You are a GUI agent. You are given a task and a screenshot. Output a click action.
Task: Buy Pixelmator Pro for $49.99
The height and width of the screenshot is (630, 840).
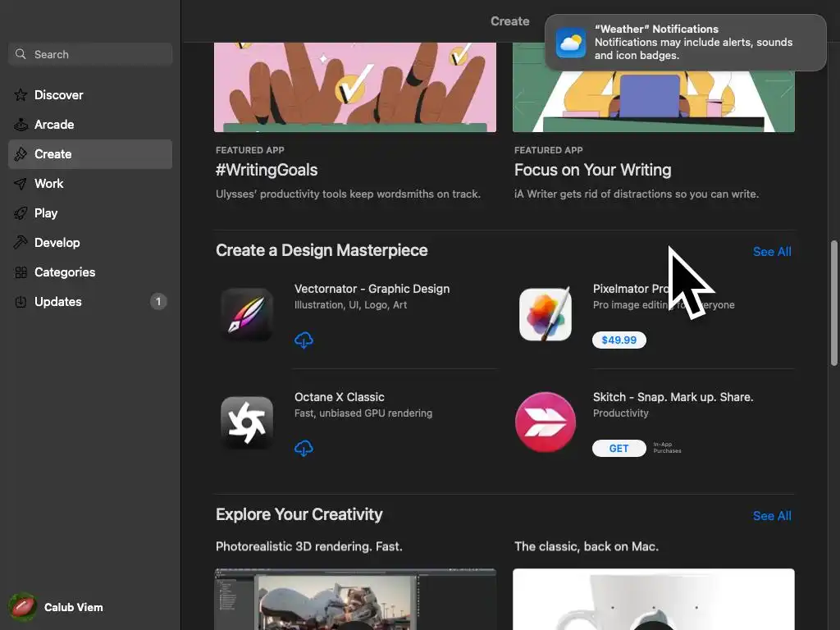tap(619, 340)
